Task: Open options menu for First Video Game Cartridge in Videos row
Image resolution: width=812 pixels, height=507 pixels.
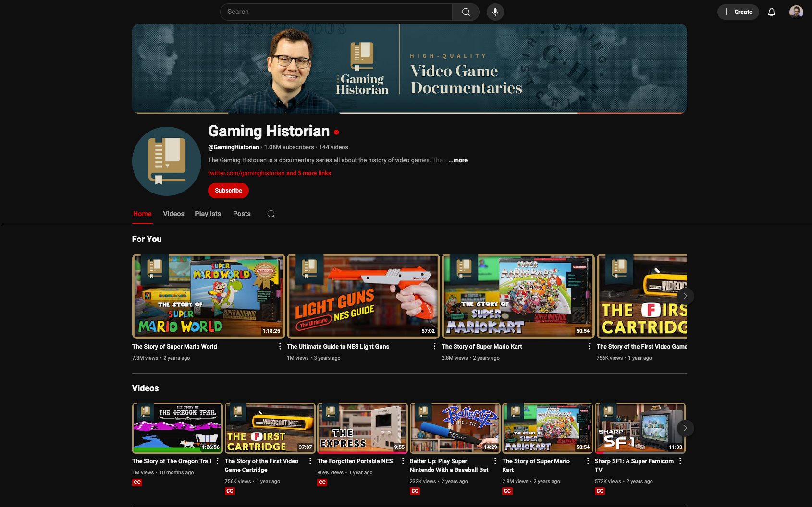Action: click(x=310, y=461)
